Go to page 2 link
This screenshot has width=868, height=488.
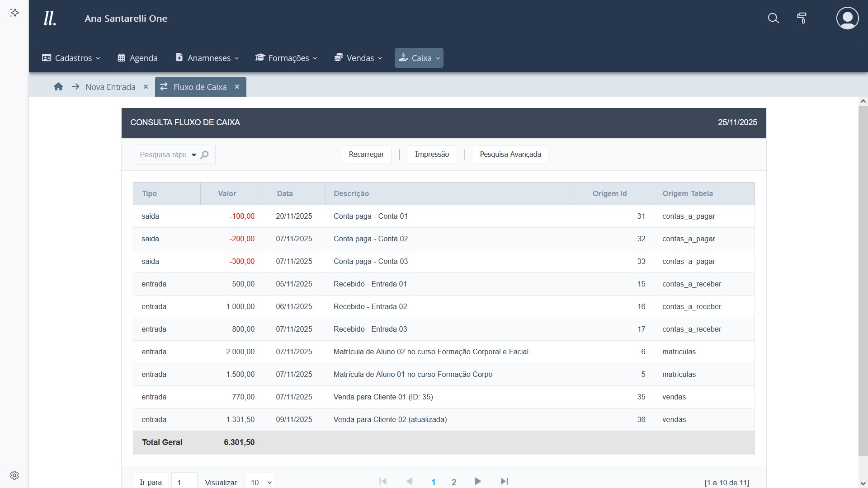coord(454,482)
